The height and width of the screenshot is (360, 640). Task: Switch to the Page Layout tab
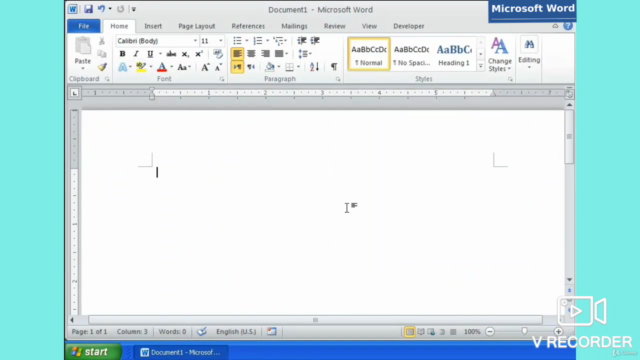coord(196,26)
